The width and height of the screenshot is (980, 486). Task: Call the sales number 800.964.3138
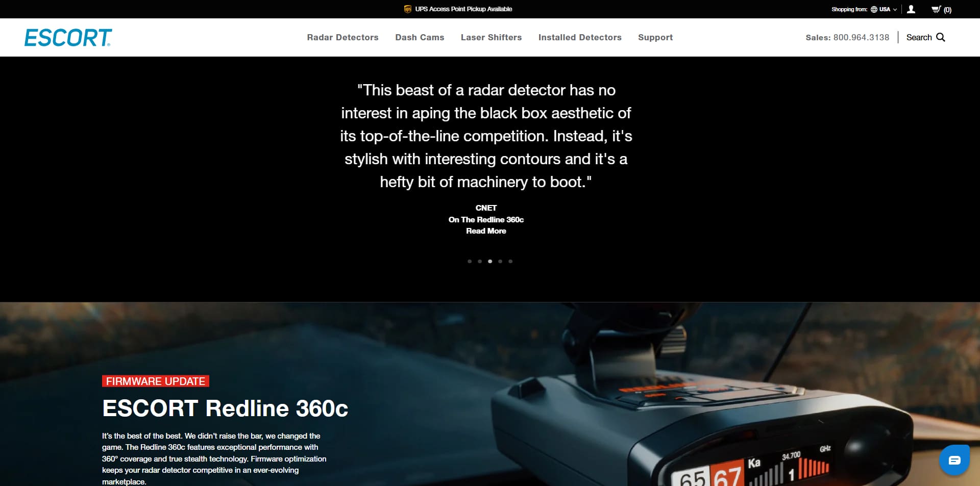click(x=861, y=37)
